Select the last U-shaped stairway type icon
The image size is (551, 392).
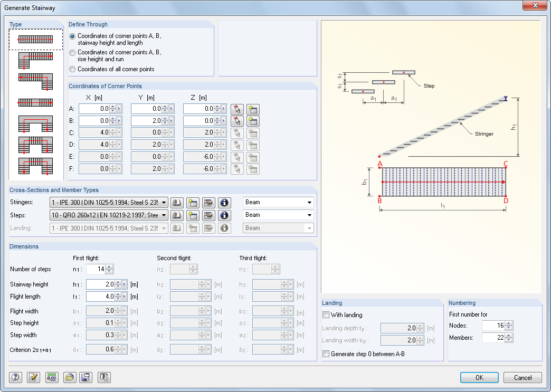pyautogui.click(x=35, y=166)
